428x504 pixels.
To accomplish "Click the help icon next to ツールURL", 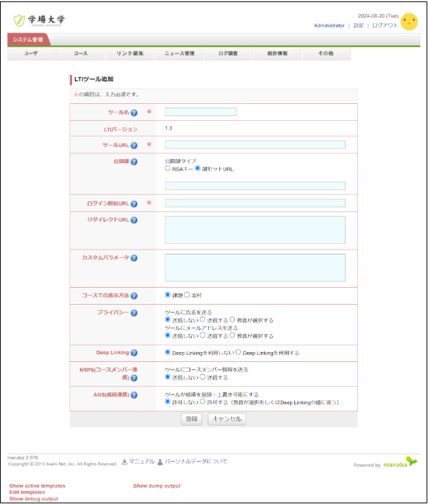I will pos(134,146).
